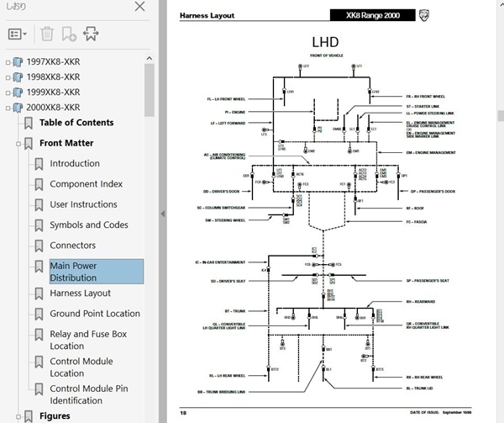Click the page number 18 in footer

(x=183, y=413)
